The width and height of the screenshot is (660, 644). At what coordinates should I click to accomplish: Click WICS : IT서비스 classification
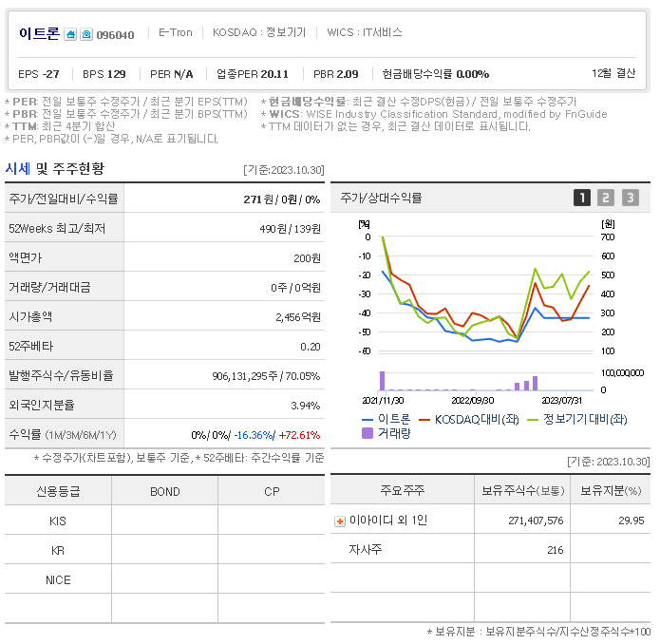365,32
